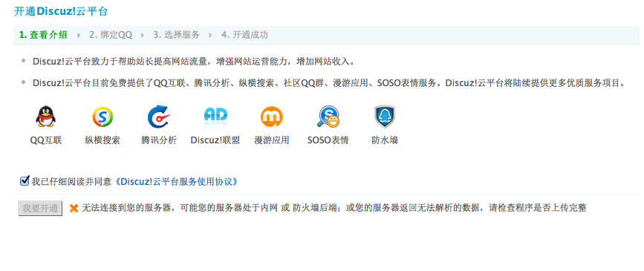Screen dimensions: 644x271
Task: Select step 1. 查看介绍
Action: pos(43,35)
